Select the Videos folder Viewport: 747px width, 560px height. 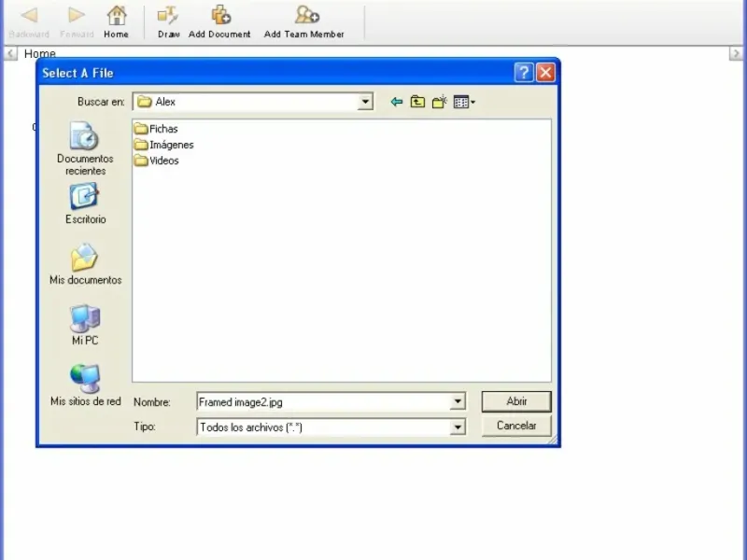coord(156,161)
